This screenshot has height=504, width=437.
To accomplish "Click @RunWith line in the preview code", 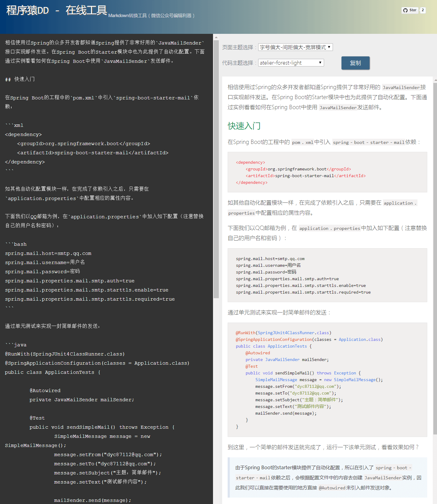I will (x=284, y=333).
